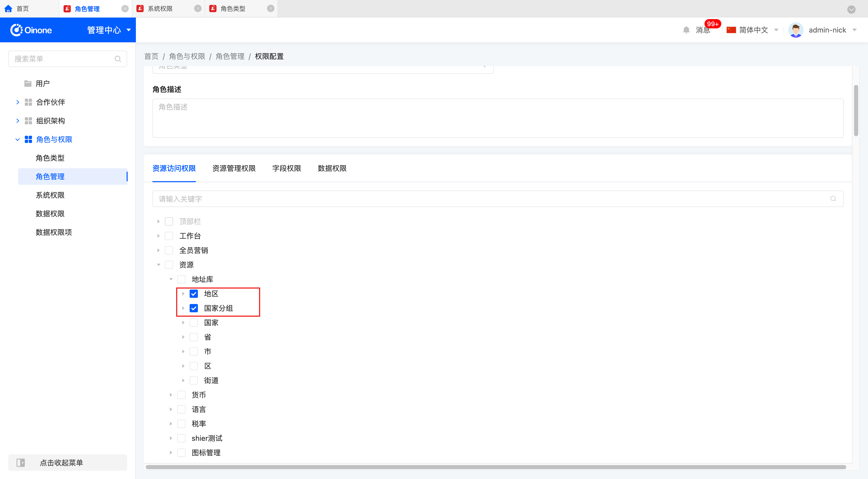Switch to the 资源管理权限 tab
This screenshot has width=868, height=479.
(x=234, y=168)
